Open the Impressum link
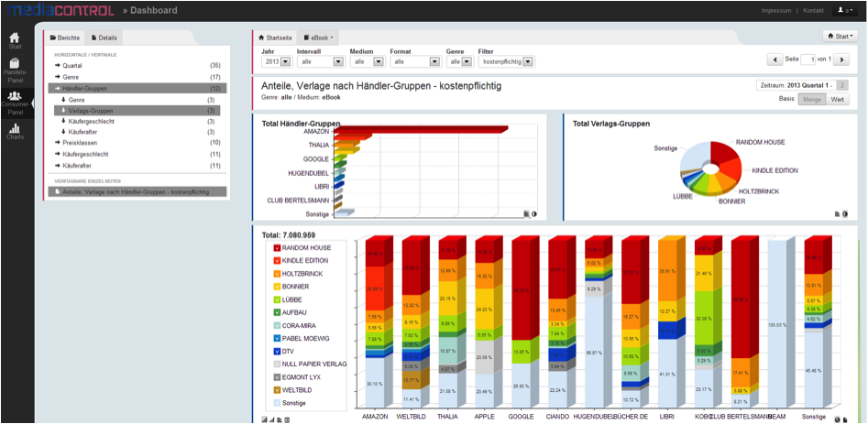The width and height of the screenshot is (868, 424). click(x=776, y=10)
